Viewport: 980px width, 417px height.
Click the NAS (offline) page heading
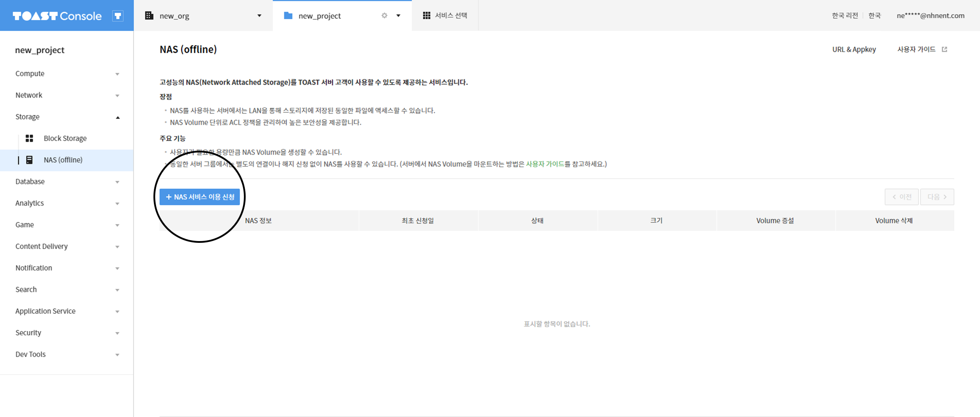pos(188,49)
